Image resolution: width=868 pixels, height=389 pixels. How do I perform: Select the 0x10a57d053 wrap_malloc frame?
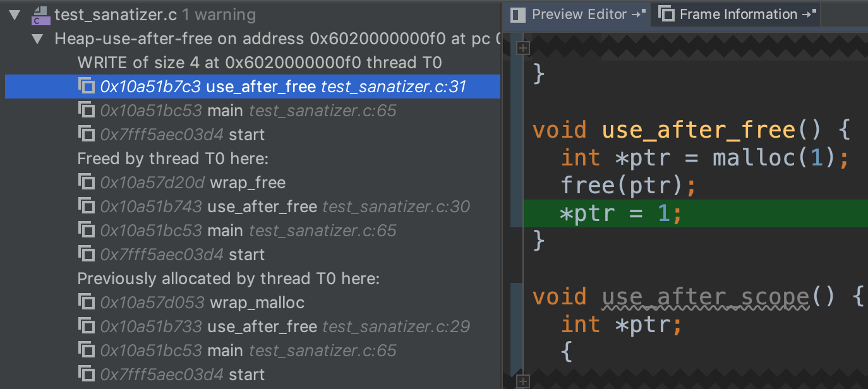(202, 302)
